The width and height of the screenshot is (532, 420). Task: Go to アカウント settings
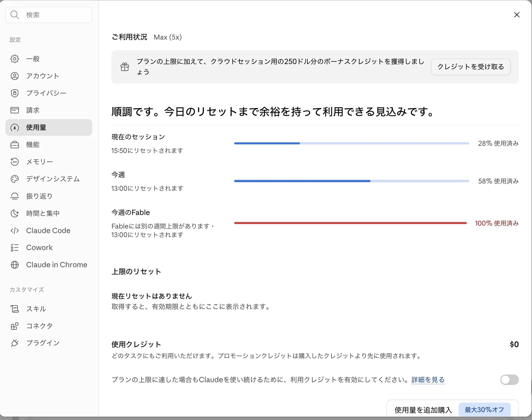pos(49,76)
